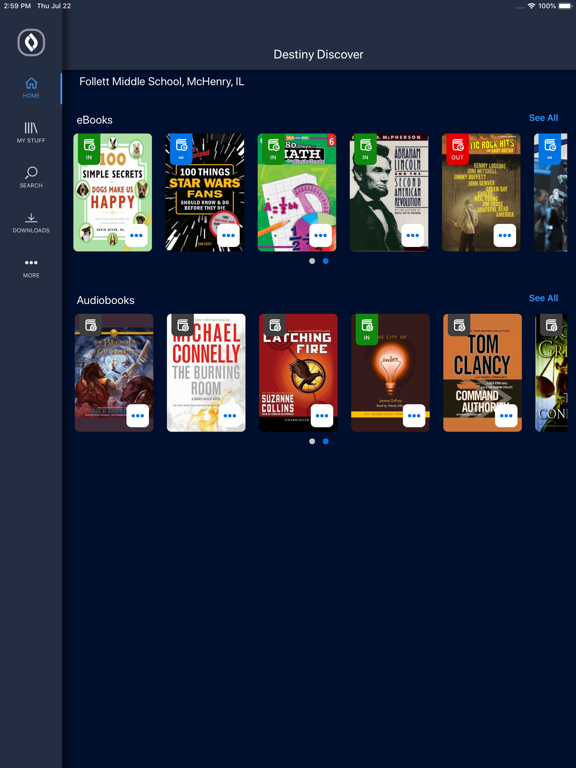Click the Destiny Discover title
The height and width of the screenshot is (768, 576).
[x=318, y=54]
